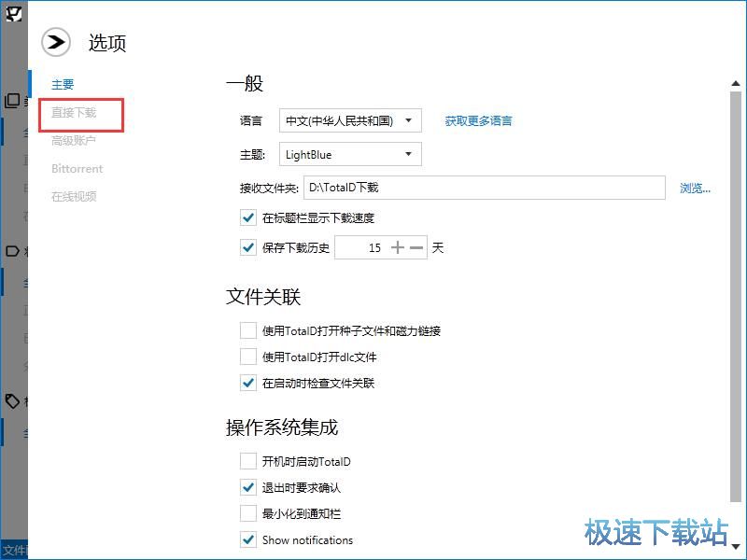Enable 使用TotalD打开dlc文件 checkbox
Viewport: 747px width, 560px height.
[x=247, y=357]
